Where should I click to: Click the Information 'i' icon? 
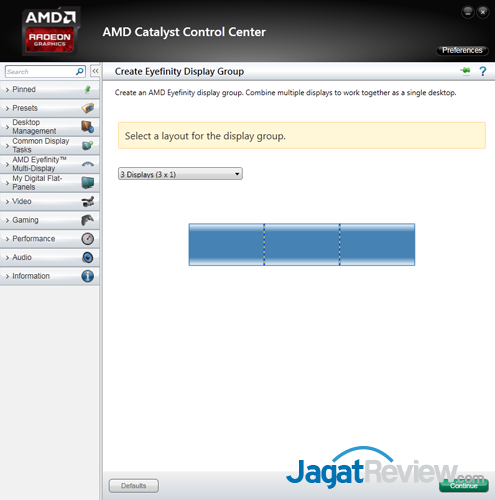pos(88,276)
